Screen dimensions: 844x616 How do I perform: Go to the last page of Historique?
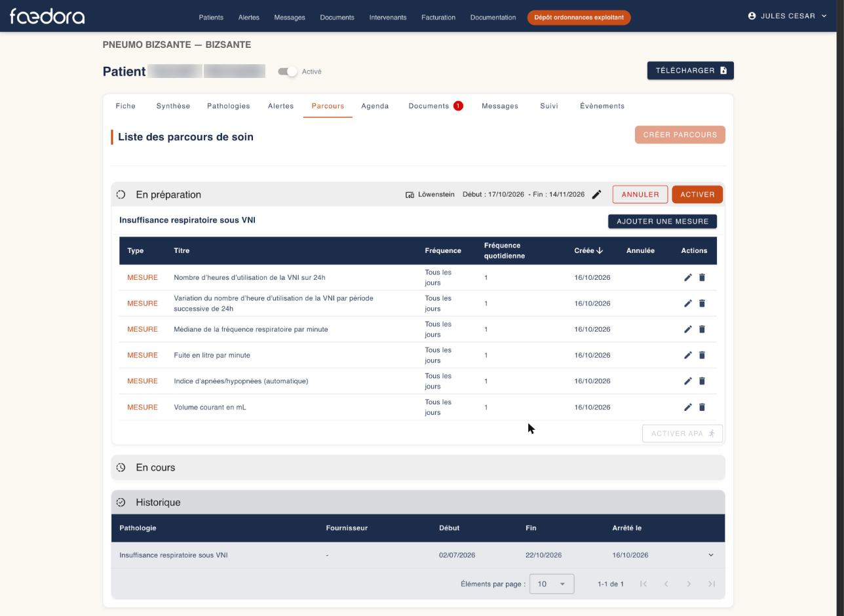tap(712, 584)
